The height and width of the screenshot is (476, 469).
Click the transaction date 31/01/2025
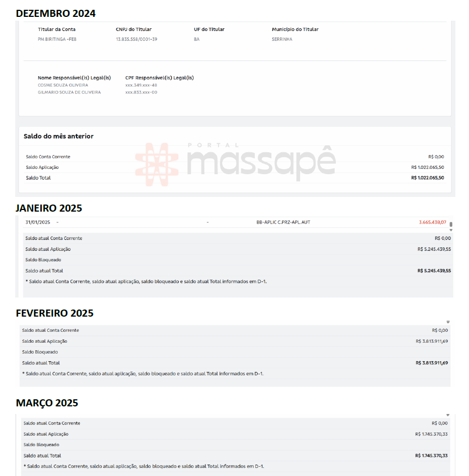37,222
